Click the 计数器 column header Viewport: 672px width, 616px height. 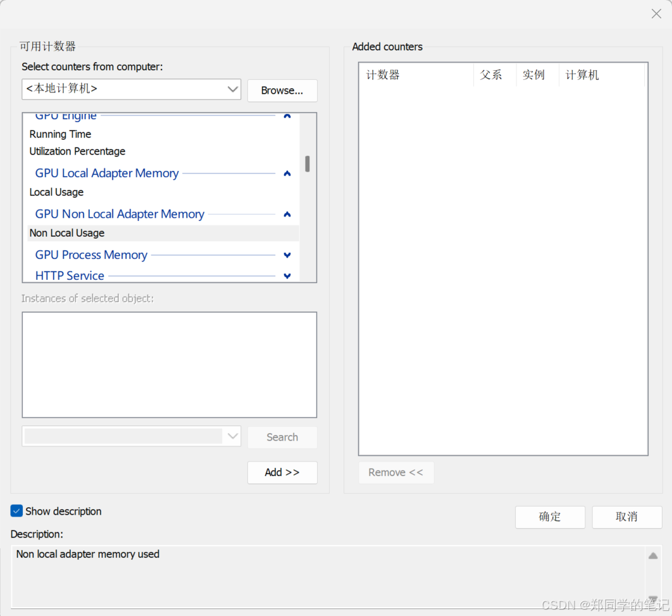416,75
